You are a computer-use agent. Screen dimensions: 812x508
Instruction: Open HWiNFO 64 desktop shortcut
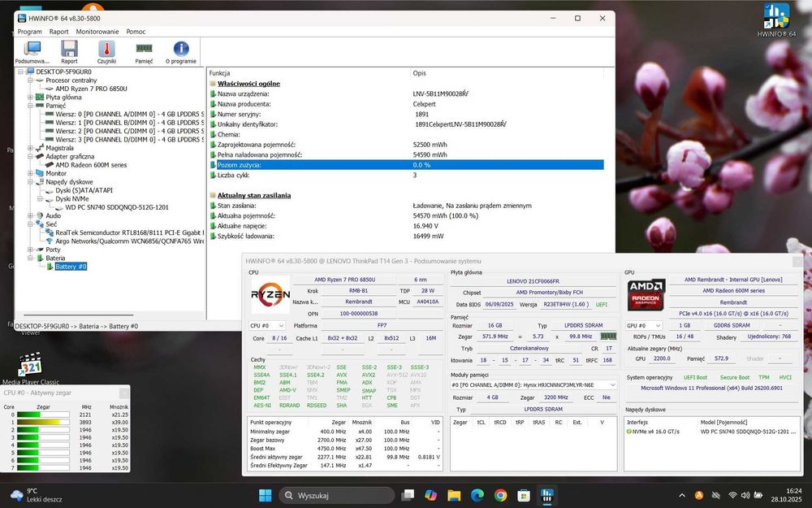tap(776, 20)
